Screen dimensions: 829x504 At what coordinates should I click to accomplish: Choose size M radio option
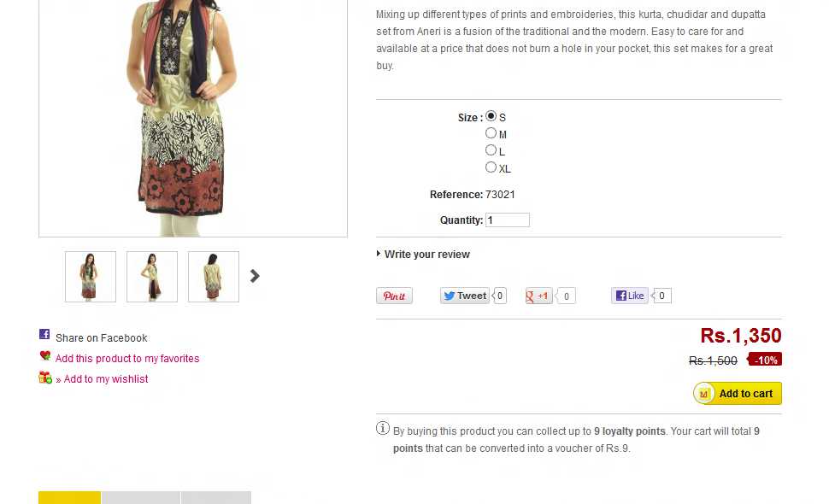pos(491,133)
